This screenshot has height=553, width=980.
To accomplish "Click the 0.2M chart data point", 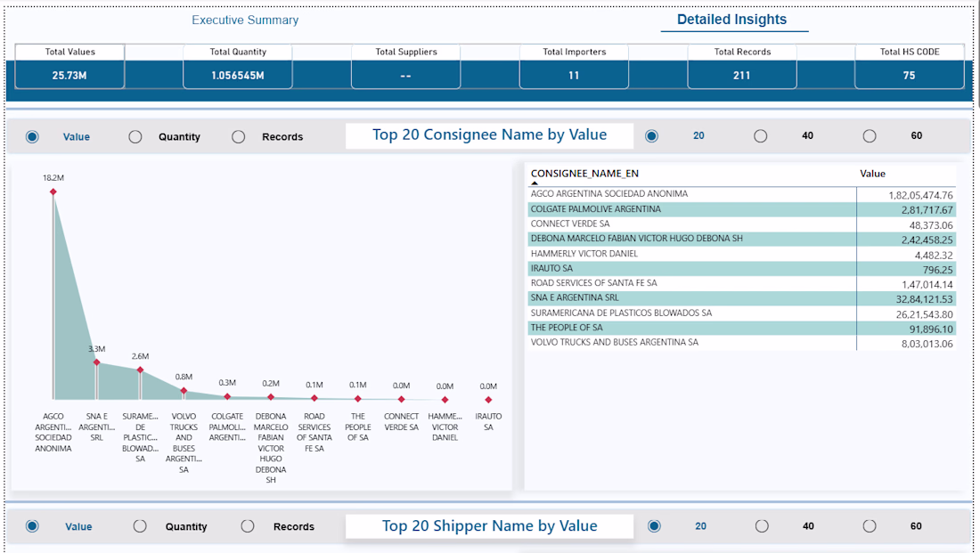I will coord(271,397).
